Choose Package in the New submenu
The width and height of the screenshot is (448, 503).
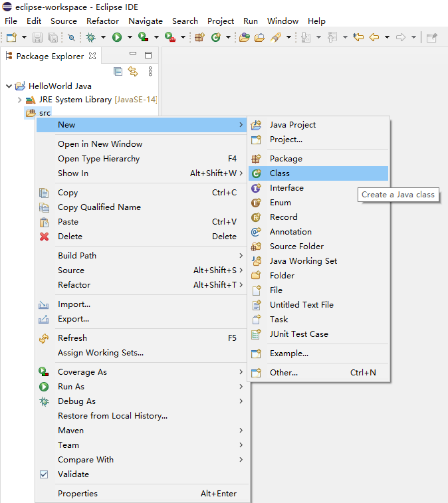coord(318,159)
